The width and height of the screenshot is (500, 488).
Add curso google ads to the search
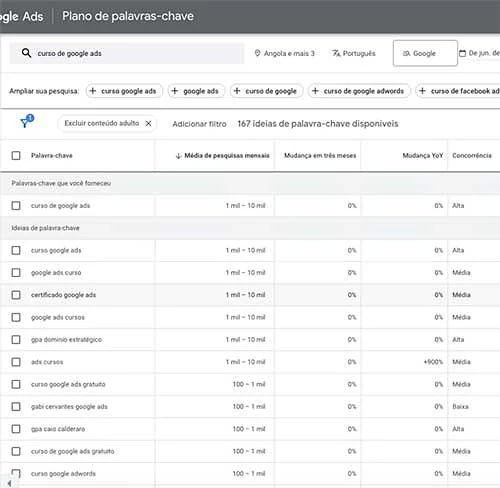[124, 91]
